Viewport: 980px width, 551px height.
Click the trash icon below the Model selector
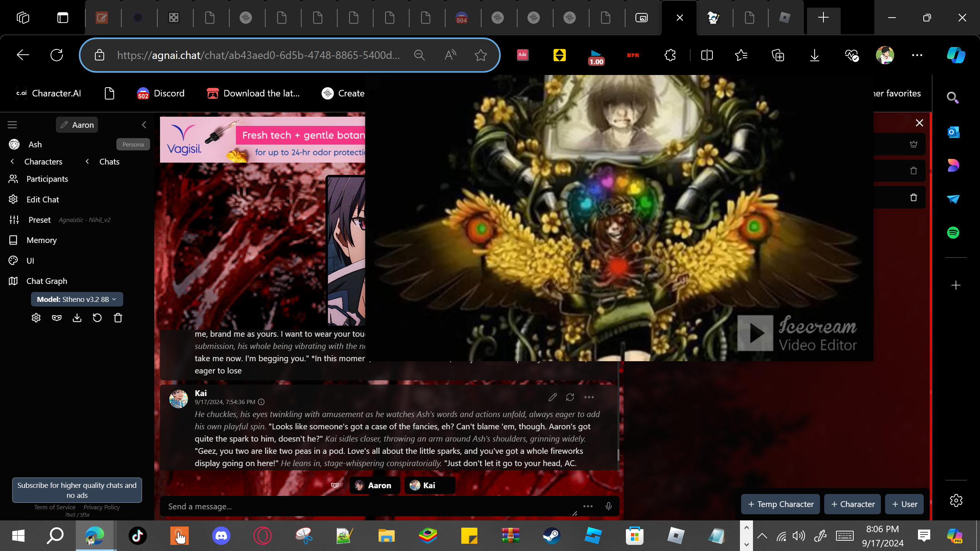118,318
